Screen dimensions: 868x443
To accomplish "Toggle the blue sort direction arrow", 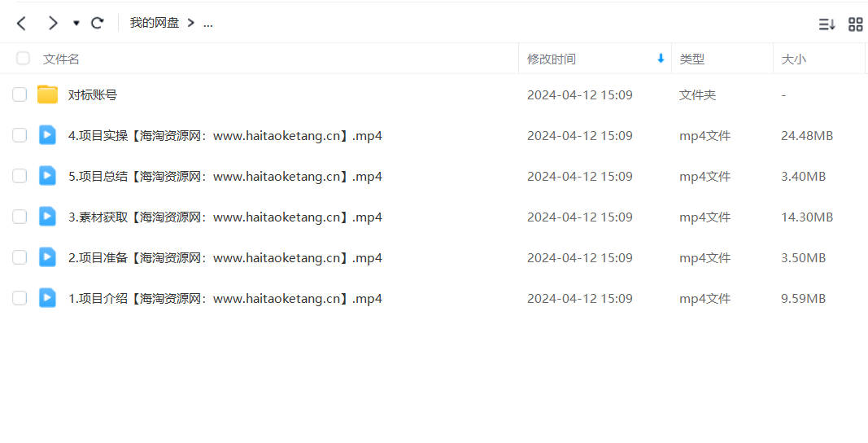I will (661, 58).
